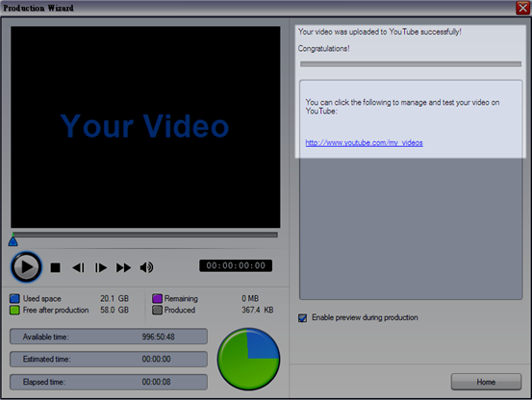532x400 pixels.
Task: Toggle Enable preview during production
Action: (x=302, y=318)
